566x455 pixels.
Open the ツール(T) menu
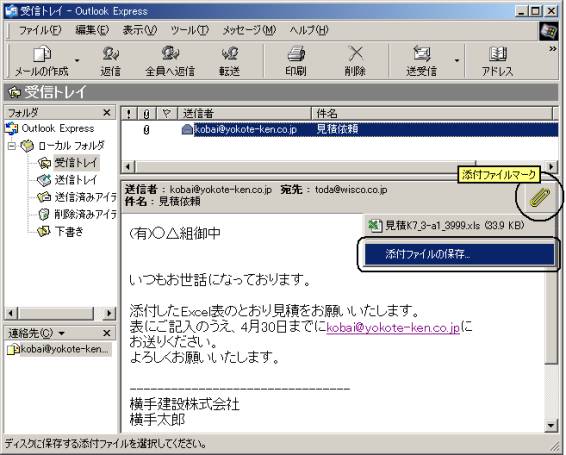coord(190,30)
